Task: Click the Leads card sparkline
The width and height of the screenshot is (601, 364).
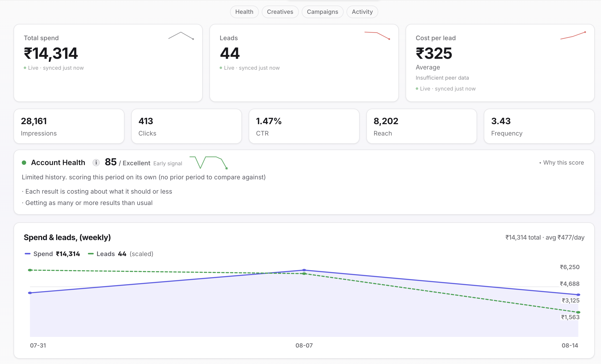Action: (377, 36)
